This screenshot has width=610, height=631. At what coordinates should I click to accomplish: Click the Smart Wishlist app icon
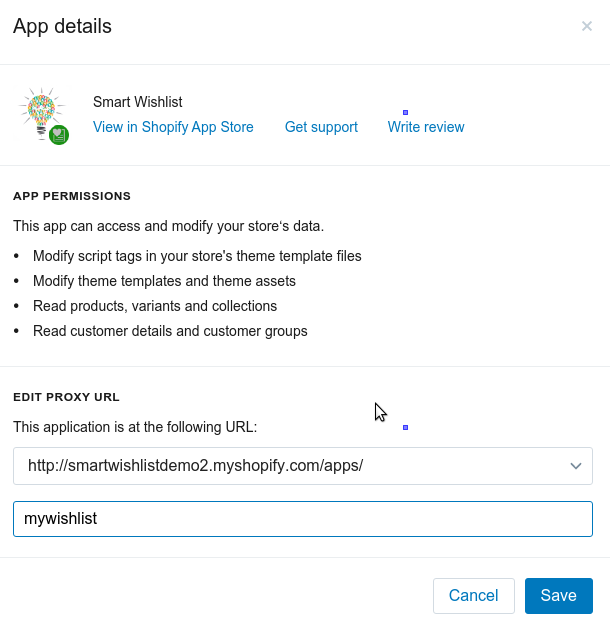coord(43,115)
